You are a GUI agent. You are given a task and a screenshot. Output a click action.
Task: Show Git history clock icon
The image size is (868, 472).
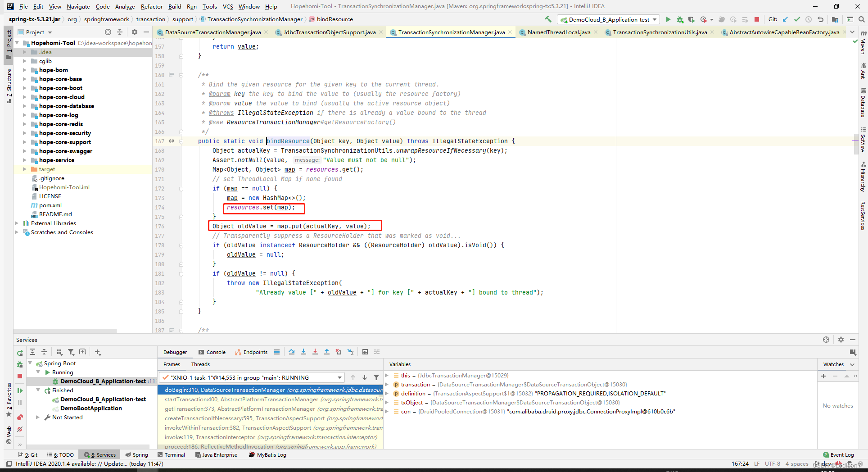[x=809, y=19]
